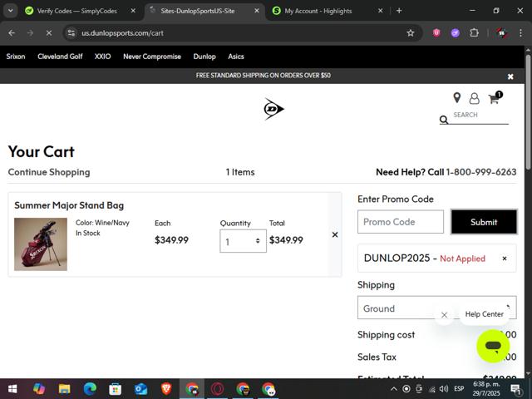
Task: Open the store locator pin icon
Action: (x=457, y=98)
